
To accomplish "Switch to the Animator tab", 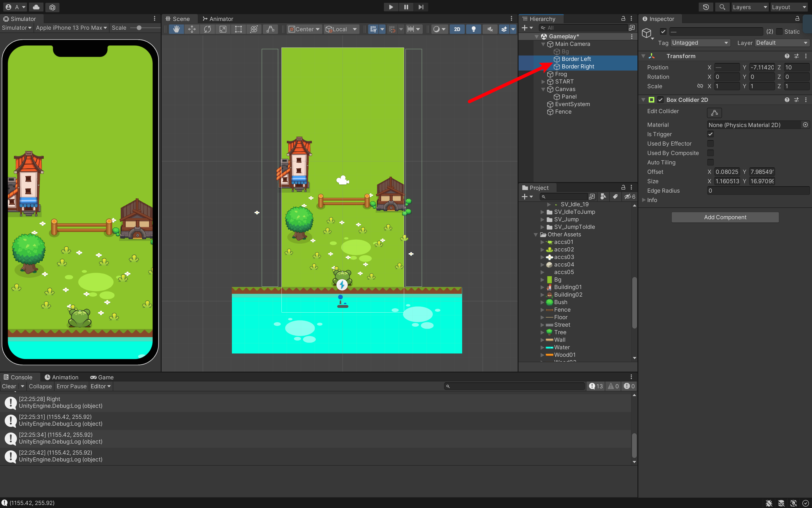I will click(218, 19).
